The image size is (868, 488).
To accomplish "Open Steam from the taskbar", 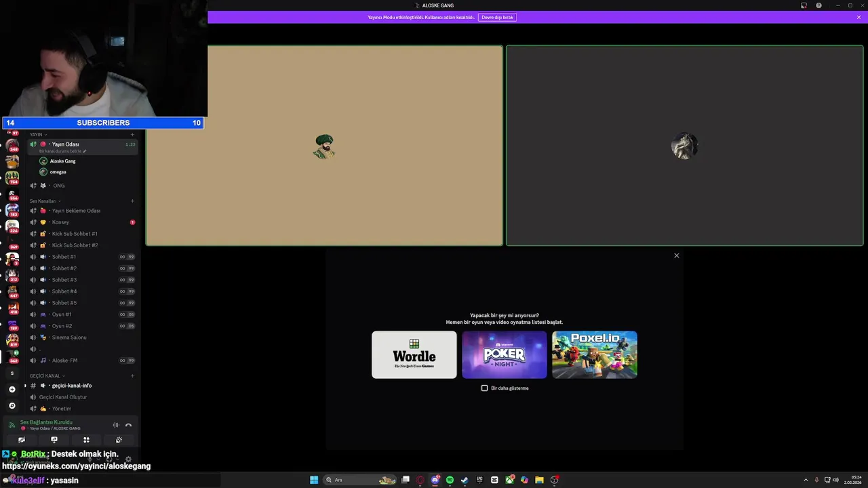I will pos(465,480).
